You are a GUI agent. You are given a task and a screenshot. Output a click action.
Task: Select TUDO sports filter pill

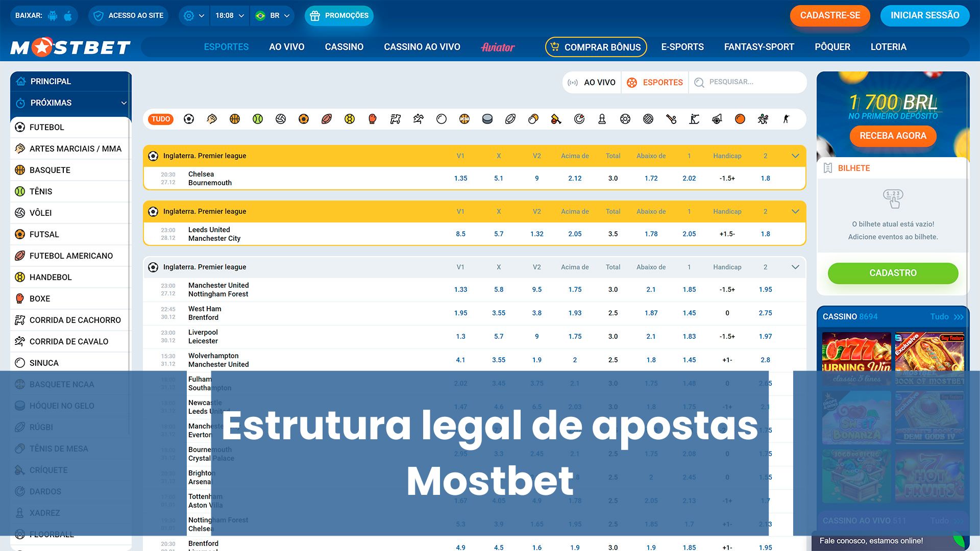pos(161,119)
